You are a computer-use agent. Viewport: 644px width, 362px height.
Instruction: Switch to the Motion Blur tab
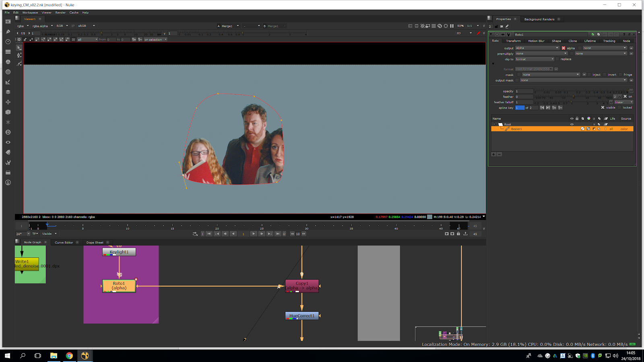pos(536,41)
